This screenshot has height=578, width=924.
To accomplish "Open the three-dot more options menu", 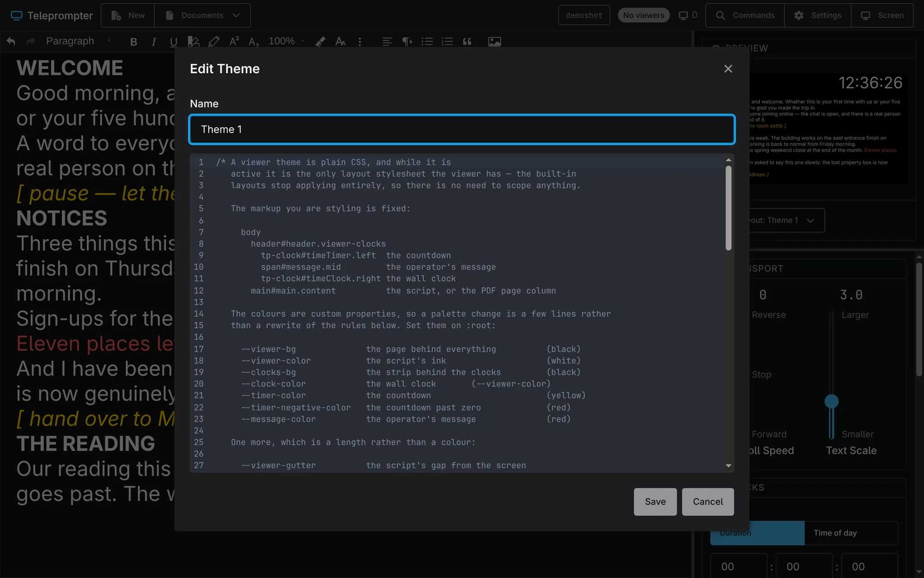I will (x=360, y=42).
